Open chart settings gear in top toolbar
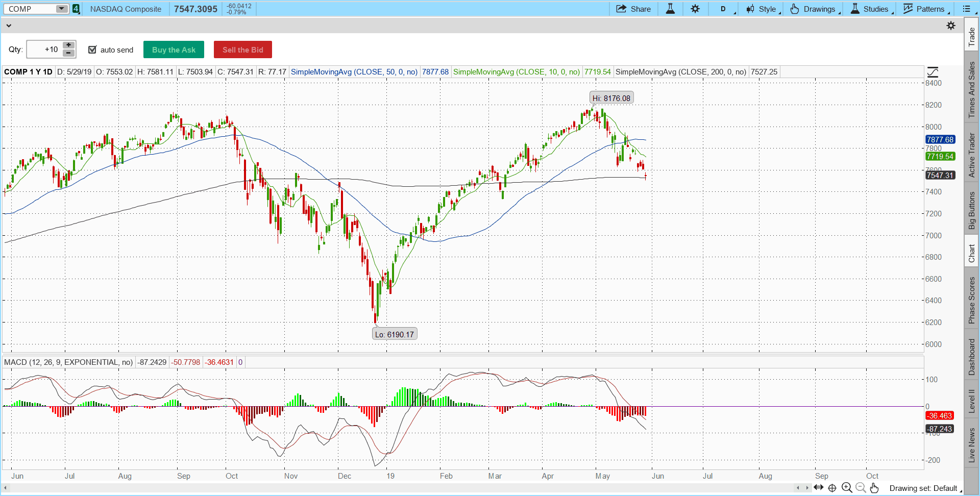Image resolution: width=980 pixels, height=496 pixels. [695, 9]
